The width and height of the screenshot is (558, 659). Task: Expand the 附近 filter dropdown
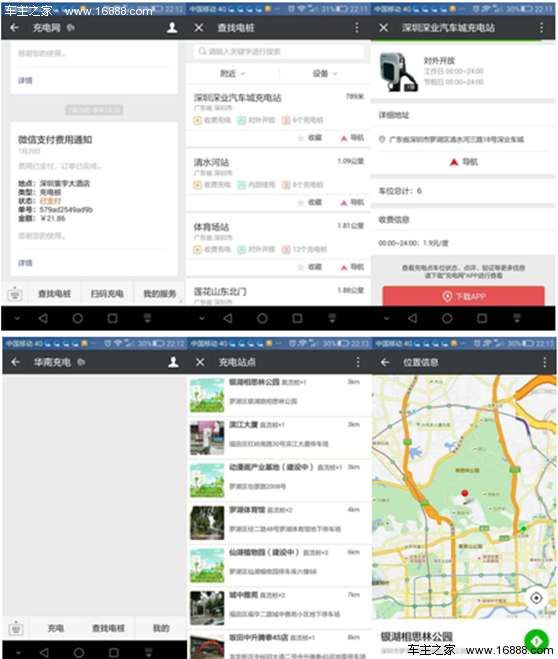pos(232,74)
